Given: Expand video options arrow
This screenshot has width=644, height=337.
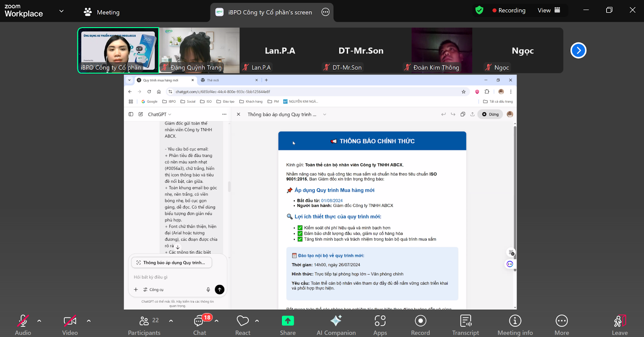Looking at the screenshot, I should coord(89,321).
